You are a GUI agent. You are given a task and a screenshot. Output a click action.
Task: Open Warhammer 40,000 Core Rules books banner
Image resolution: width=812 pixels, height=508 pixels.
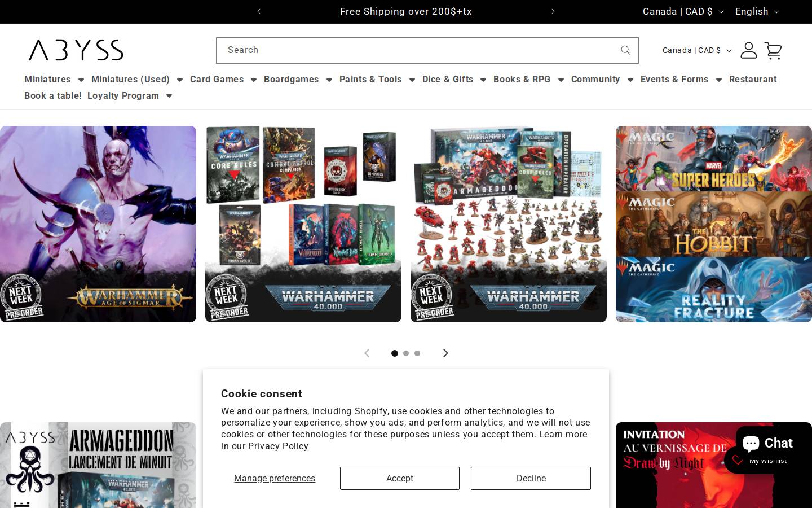tap(303, 224)
